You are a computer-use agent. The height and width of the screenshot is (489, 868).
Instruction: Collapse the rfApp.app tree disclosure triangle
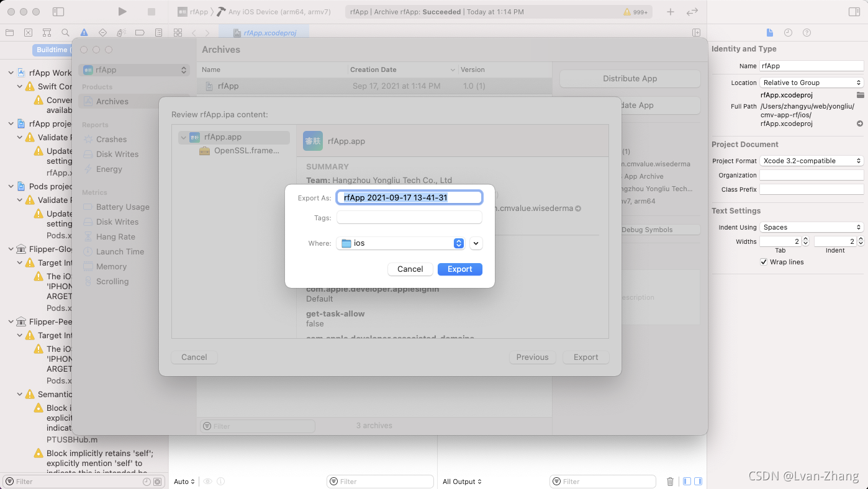[183, 137]
